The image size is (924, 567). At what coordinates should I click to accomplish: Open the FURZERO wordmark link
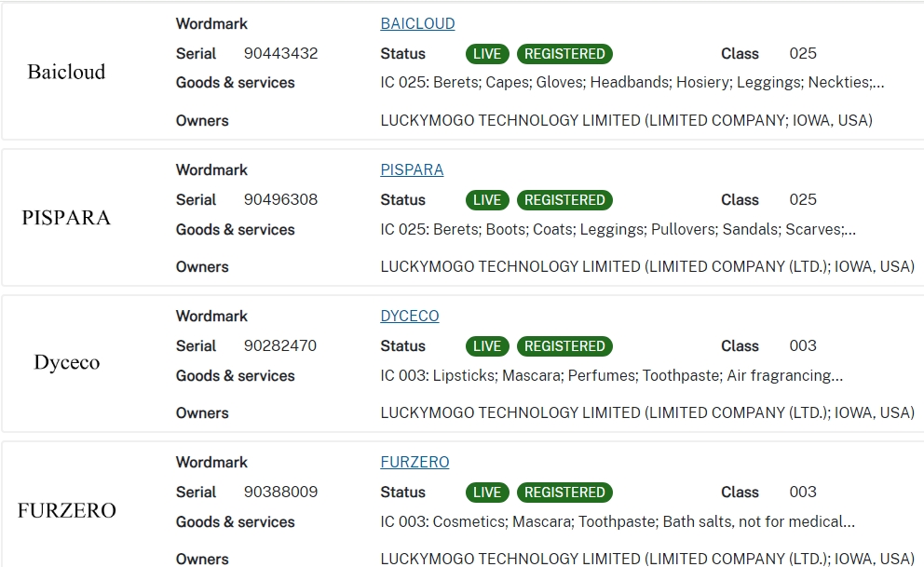pyautogui.click(x=415, y=462)
